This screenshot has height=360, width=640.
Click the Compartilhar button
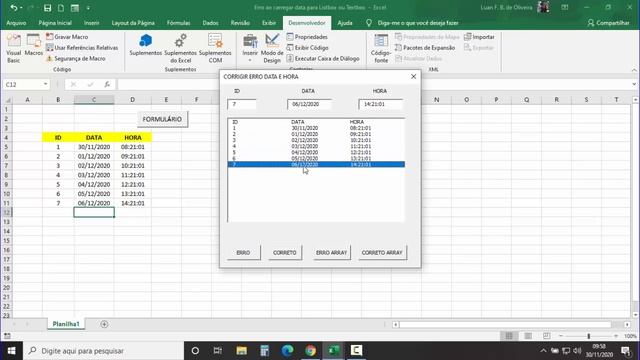click(608, 23)
